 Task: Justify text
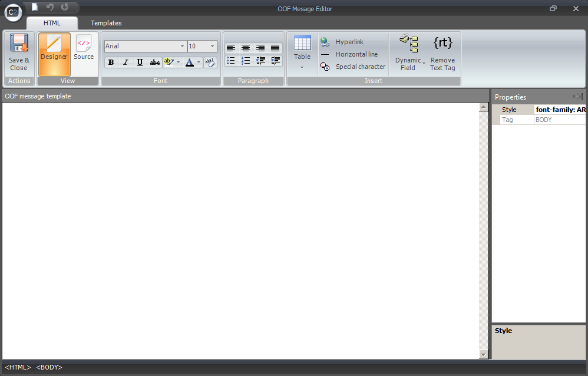click(x=275, y=48)
